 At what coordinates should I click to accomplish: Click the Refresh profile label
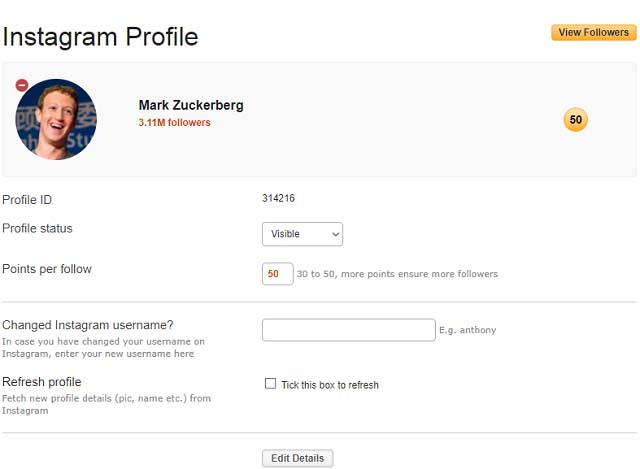(x=42, y=382)
